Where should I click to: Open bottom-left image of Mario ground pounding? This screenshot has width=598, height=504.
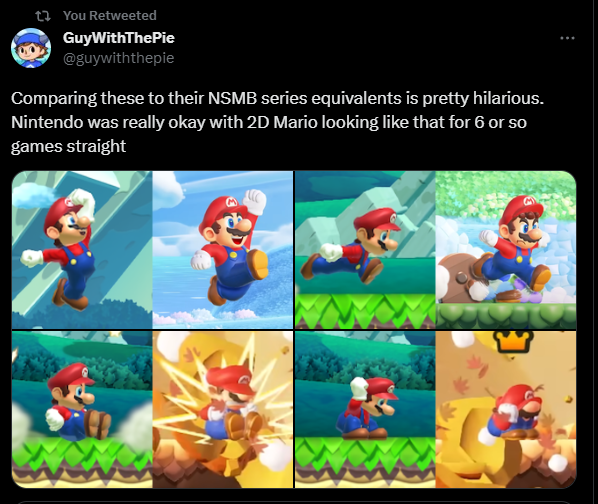(153, 409)
